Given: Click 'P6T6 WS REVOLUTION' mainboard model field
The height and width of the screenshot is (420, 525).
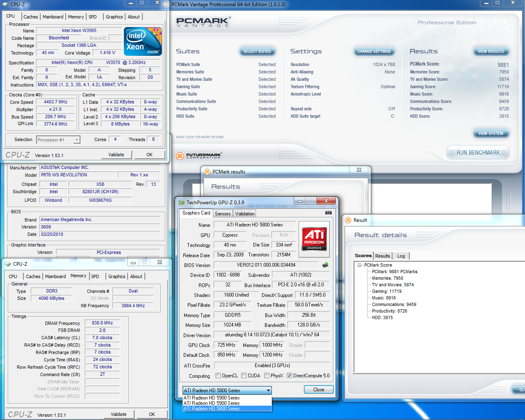Looking at the screenshot, I should (78, 175).
